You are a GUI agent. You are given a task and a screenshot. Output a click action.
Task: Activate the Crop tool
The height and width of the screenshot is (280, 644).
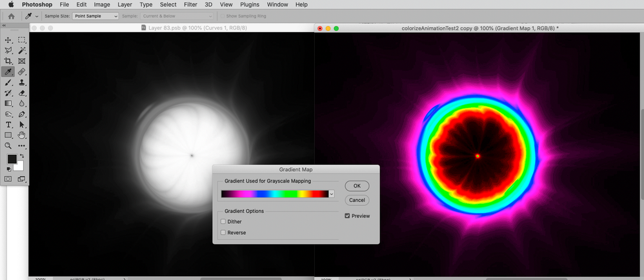coord(8,61)
